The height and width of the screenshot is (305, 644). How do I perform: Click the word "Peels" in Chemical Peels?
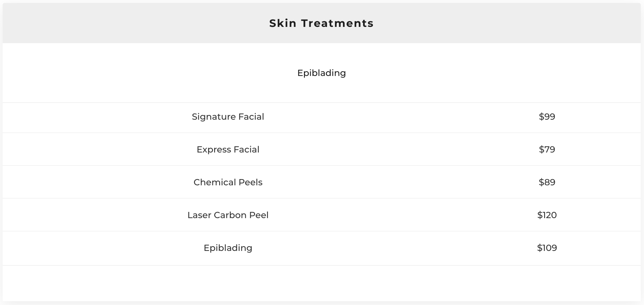[251, 182]
